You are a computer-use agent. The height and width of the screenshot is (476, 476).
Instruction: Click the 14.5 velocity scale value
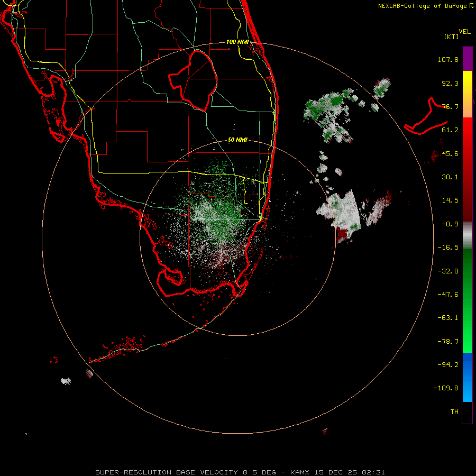point(450,200)
